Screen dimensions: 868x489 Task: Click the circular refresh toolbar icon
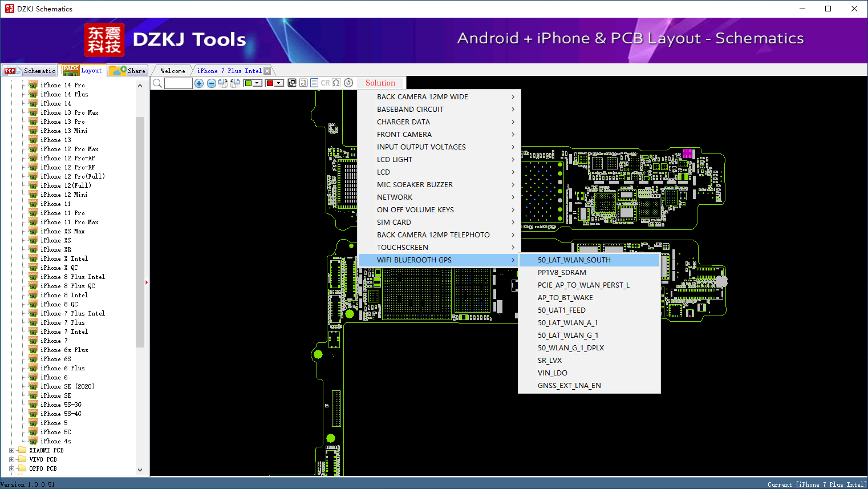[x=348, y=83]
